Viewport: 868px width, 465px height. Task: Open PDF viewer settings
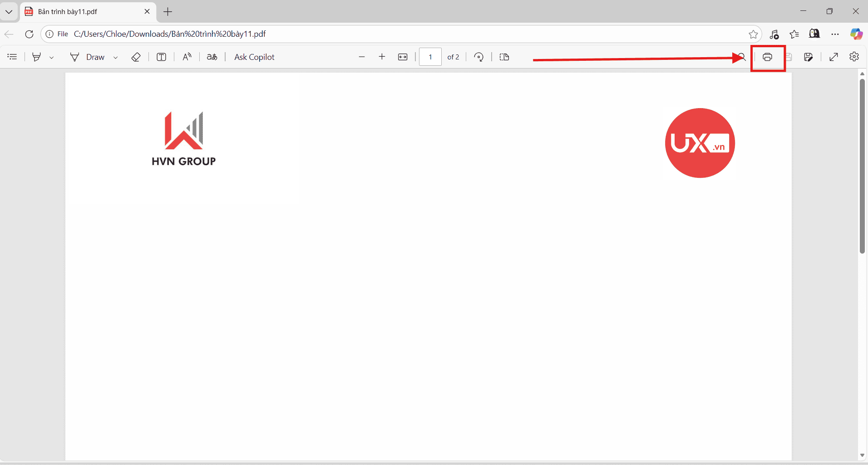tap(855, 57)
